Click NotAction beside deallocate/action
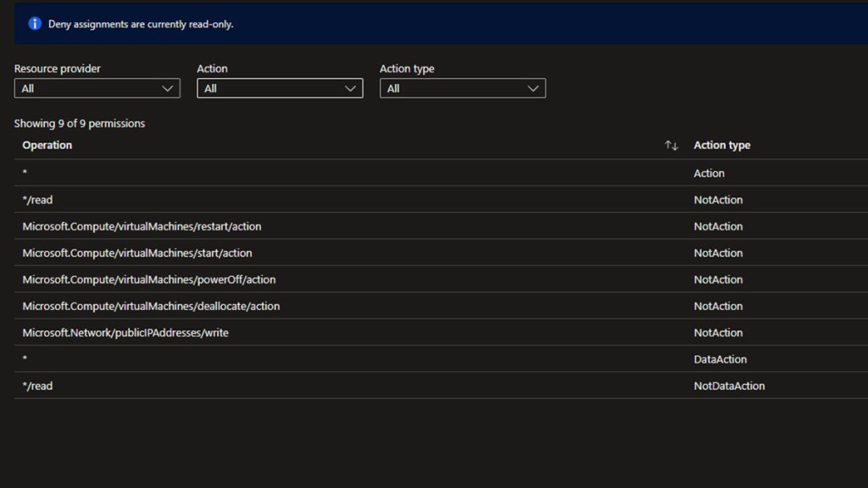The width and height of the screenshot is (868, 488). click(718, 306)
